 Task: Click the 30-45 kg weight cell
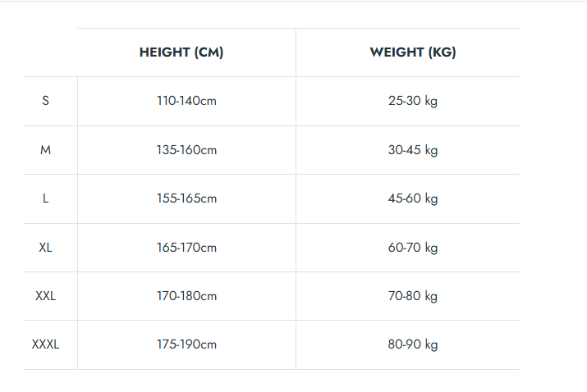pyautogui.click(x=413, y=150)
